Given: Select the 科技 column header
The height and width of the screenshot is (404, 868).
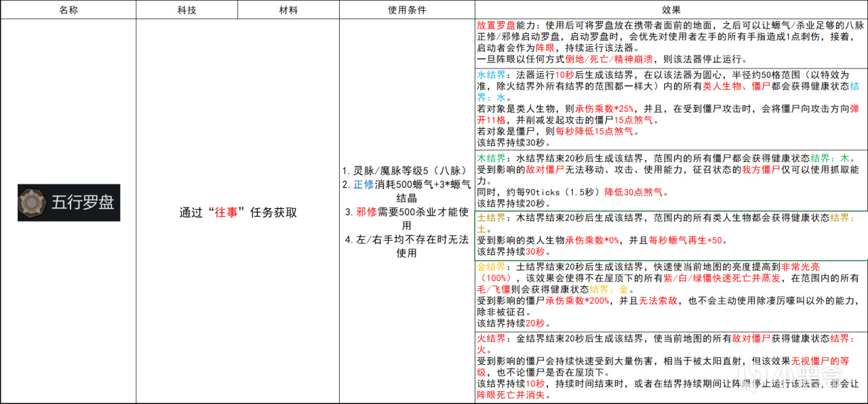Looking at the screenshot, I should point(186,9).
